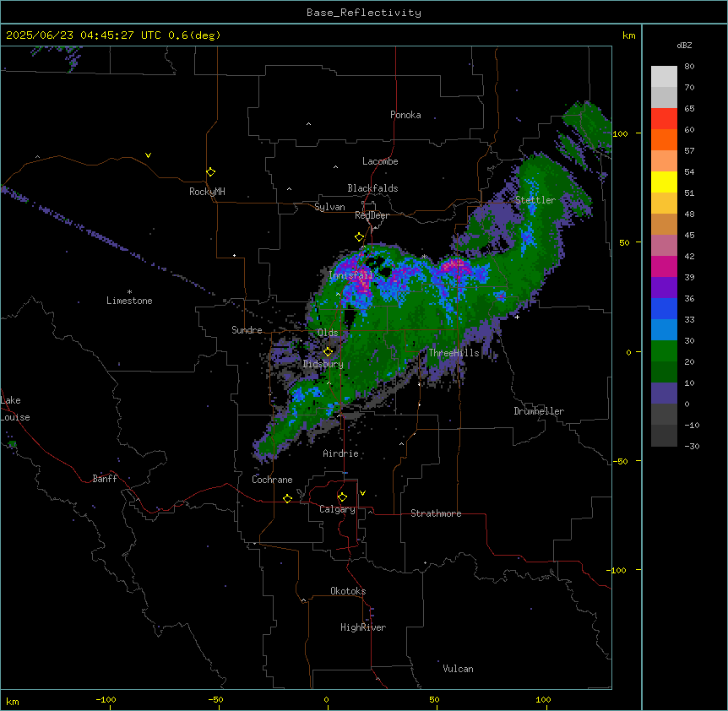Click the Sundre label
Viewport: 728px width, 711px height.
coord(247,330)
